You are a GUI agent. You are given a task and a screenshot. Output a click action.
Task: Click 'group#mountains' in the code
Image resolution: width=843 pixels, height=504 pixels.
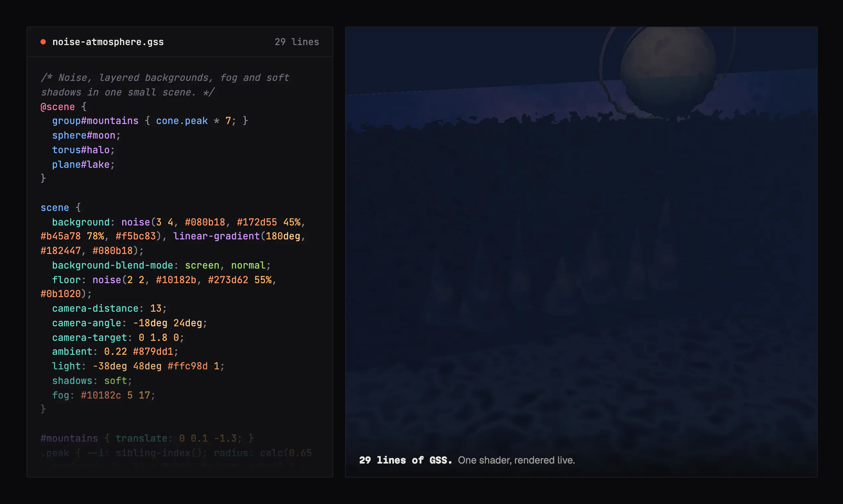pos(95,121)
